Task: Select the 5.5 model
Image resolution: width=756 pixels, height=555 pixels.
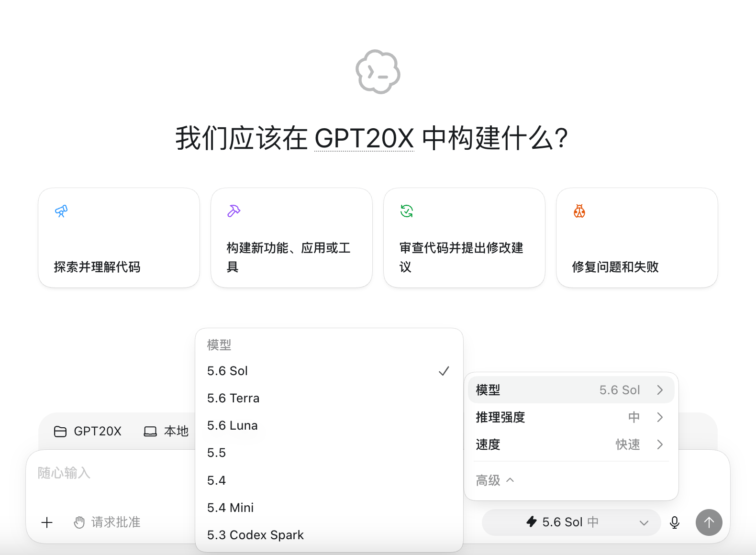Action: 329,453
